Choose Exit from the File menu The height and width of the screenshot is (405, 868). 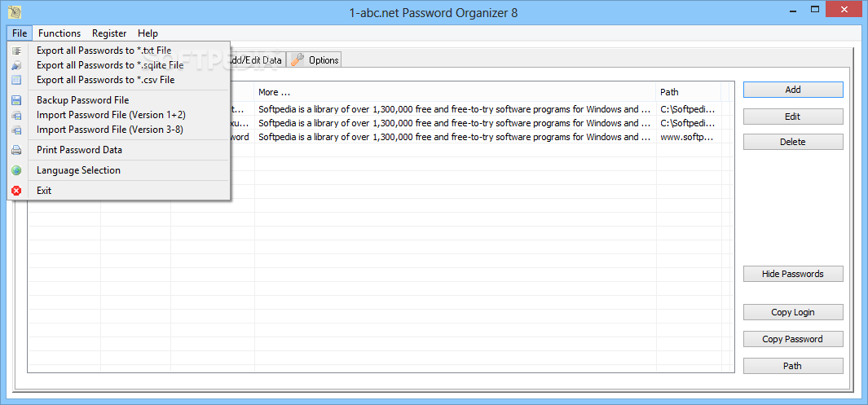click(x=119, y=191)
